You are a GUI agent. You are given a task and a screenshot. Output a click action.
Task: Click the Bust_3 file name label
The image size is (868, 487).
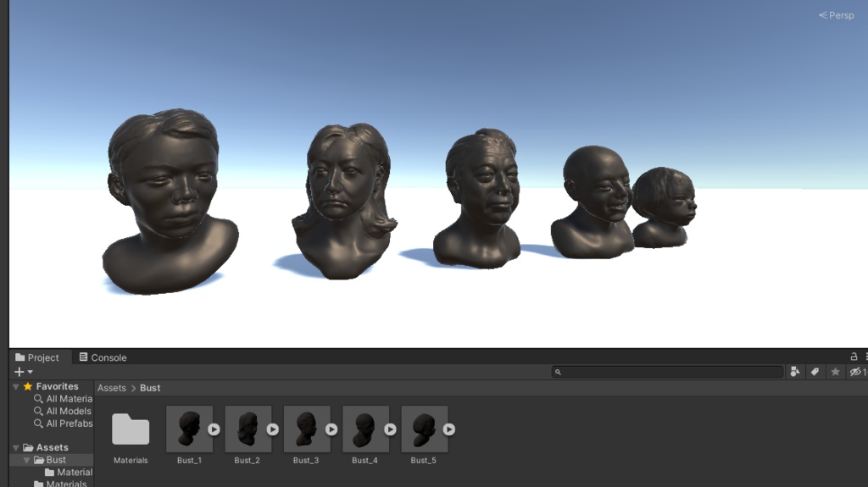(x=306, y=461)
